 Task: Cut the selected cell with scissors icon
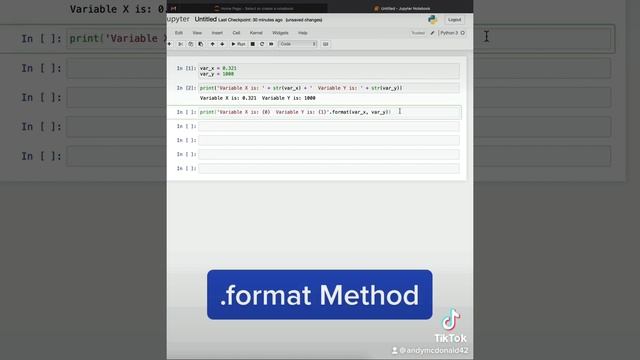180,44
